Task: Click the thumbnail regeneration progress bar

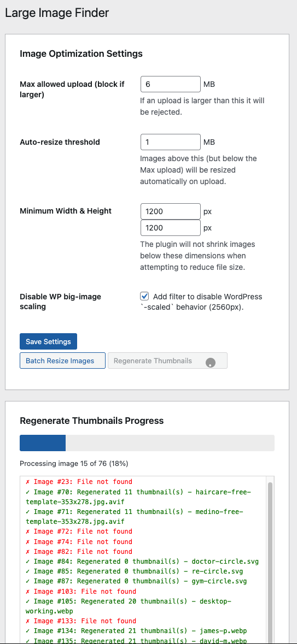Action: (x=147, y=443)
